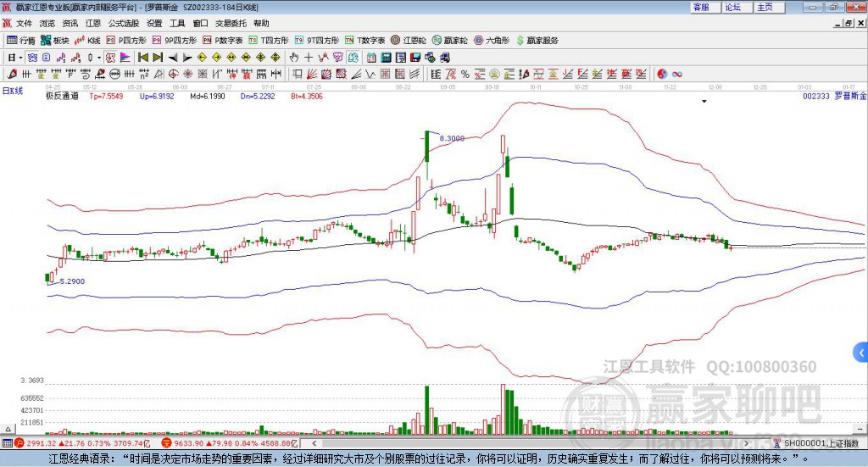This screenshot has height=467, width=868.
Task: Click the status bar grid icon
Action: [7, 444]
